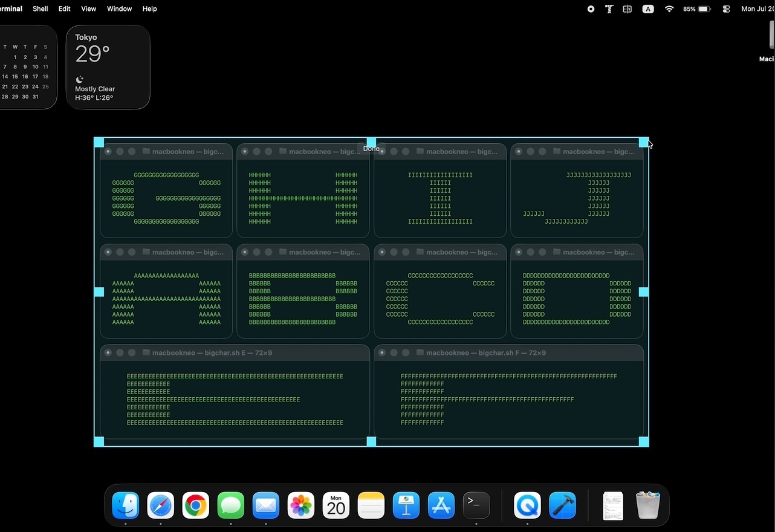Open the Trash in the dock
This screenshot has width=775, height=532.
[648, 505]
